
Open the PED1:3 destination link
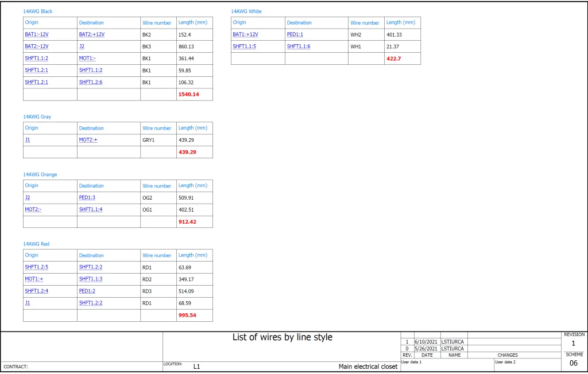[x=87, y=198]
